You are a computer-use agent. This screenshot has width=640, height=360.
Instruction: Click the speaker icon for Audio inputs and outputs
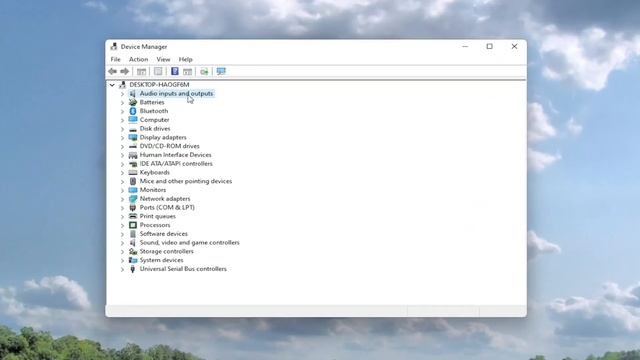133,93
